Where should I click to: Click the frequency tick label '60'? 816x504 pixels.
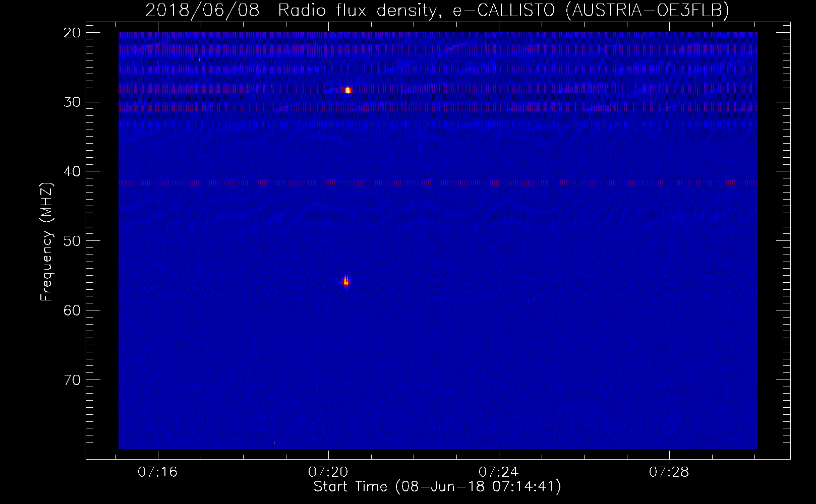pos(73,310)
